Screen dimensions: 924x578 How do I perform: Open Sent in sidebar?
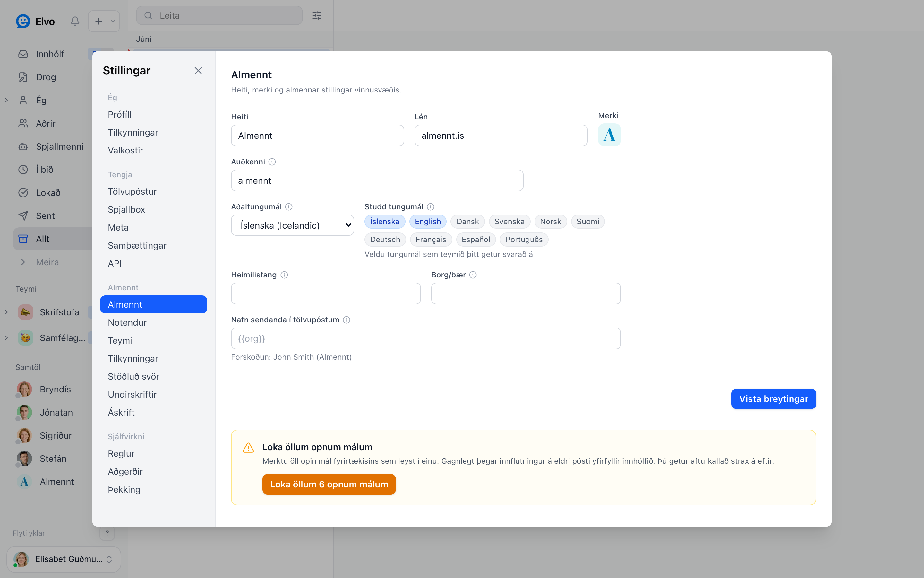point(45,215)
